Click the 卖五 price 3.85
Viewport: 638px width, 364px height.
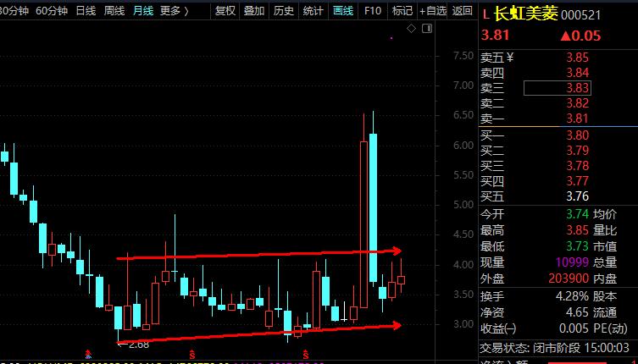click(577, 58)
